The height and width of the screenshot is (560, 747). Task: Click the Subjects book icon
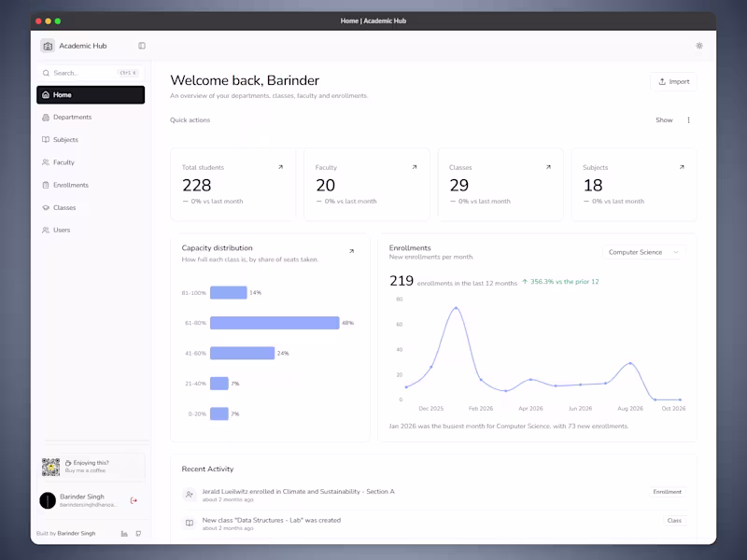(46, 139)
